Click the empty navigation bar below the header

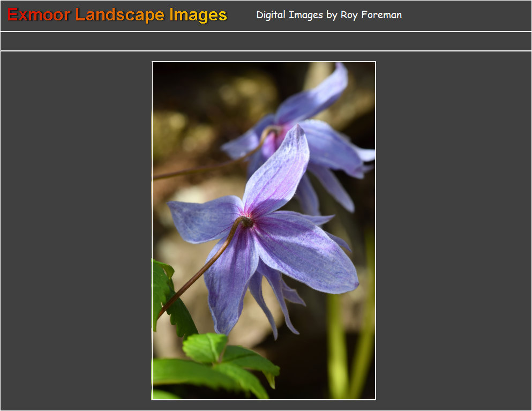click(266, 41)
